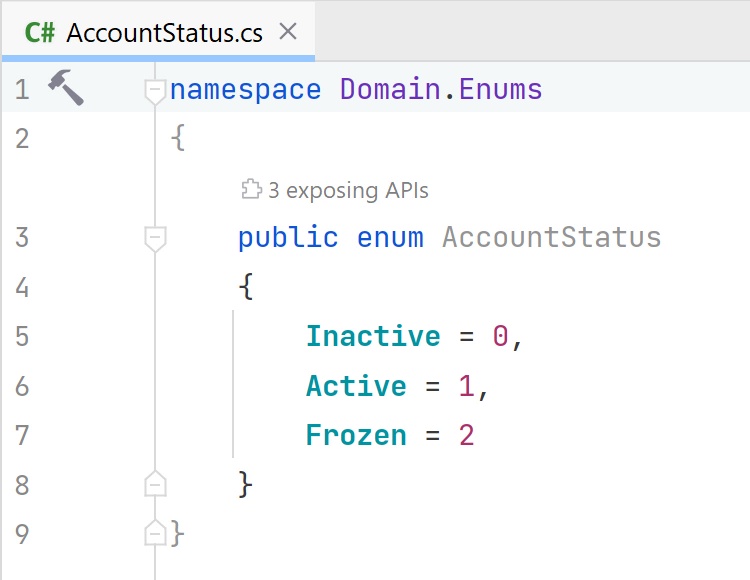Click the fold end marker on line 8
The image size is (750, 580).
pyautogui.click(x=155, y=484)
